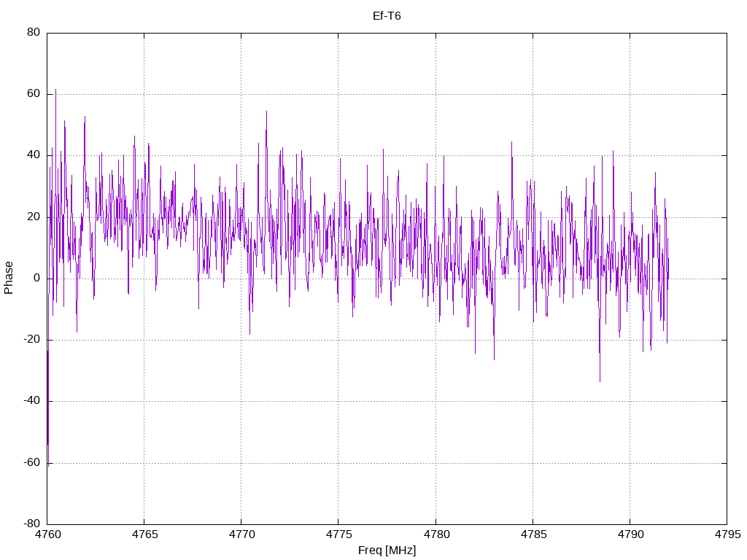Click the y-axis tick label 80
This screenshot has height=560, width=747.
point(34,32)
